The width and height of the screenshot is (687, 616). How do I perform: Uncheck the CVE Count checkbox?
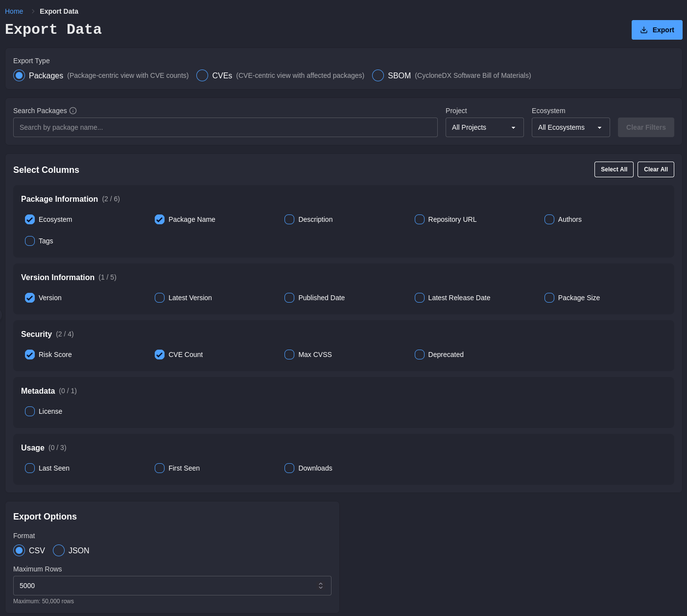160,355
